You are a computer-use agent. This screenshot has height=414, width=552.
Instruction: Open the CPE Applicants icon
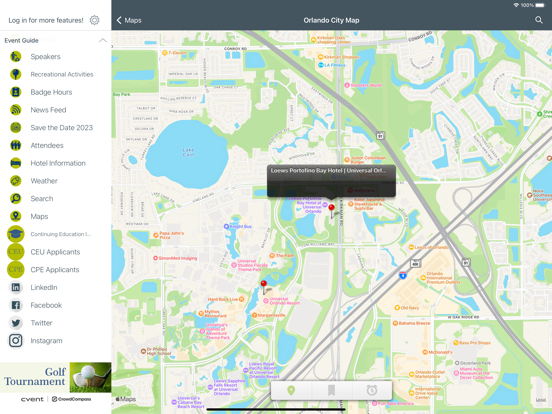15,269
